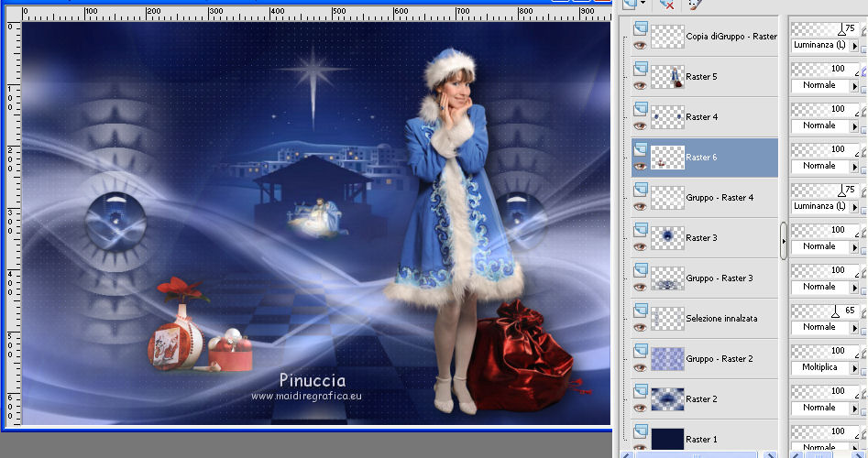The height and width of the screenshot is (458, 868).
Task: Open blend mode arrow for Selezione innalzata
Action: click(x=854, y=328)
